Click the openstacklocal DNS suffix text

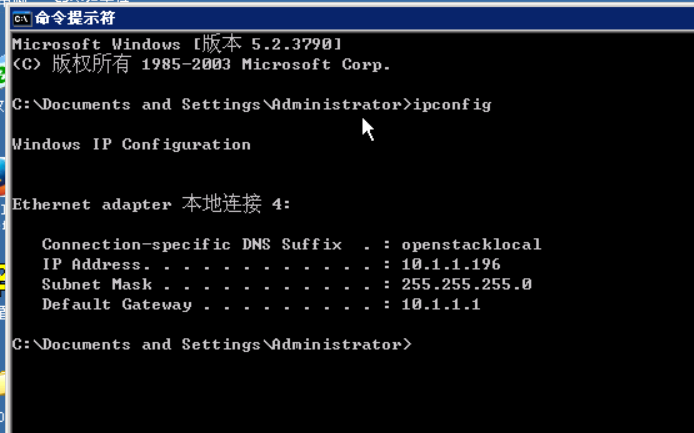tap(471, 244)
